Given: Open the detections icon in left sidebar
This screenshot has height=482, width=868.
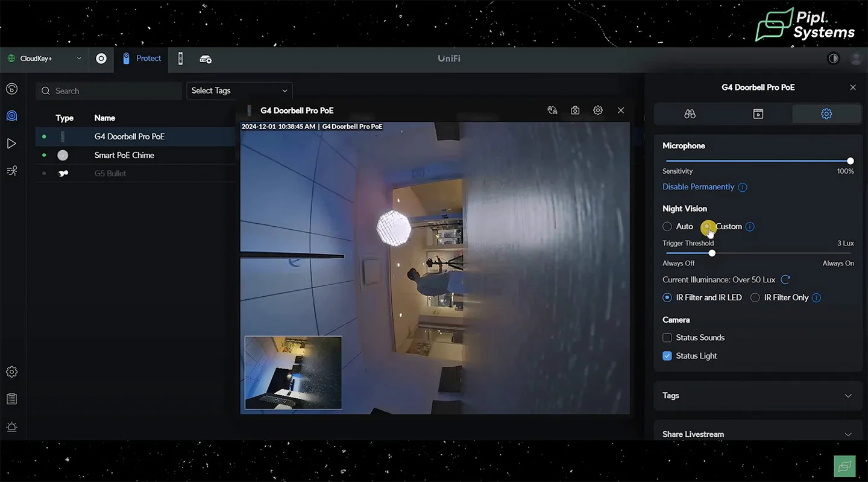Looking at the screenshot, I should (11, 171).
